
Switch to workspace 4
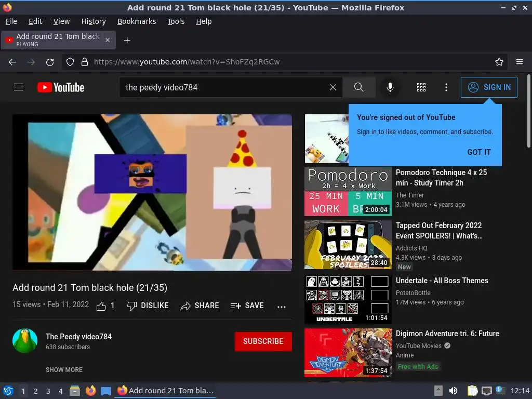[61, 391]
